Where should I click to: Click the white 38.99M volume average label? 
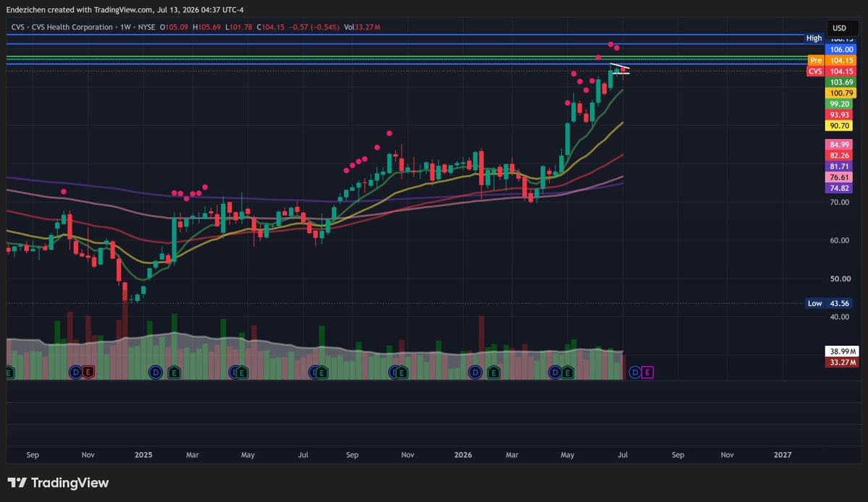842,351
